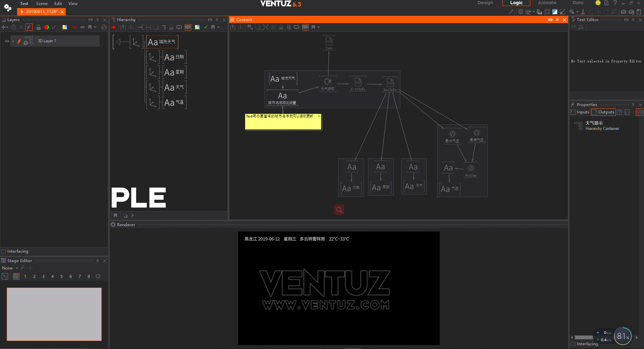Image resolution: width=644 pixels, height=349 pixels.
Task: Open the Edit menu
Action: tap(58, 3)
